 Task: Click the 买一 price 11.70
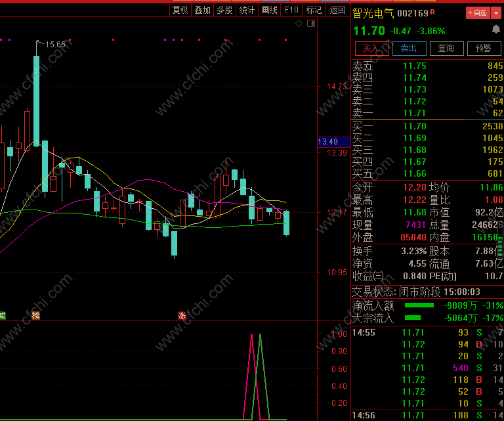coord(415,126)
